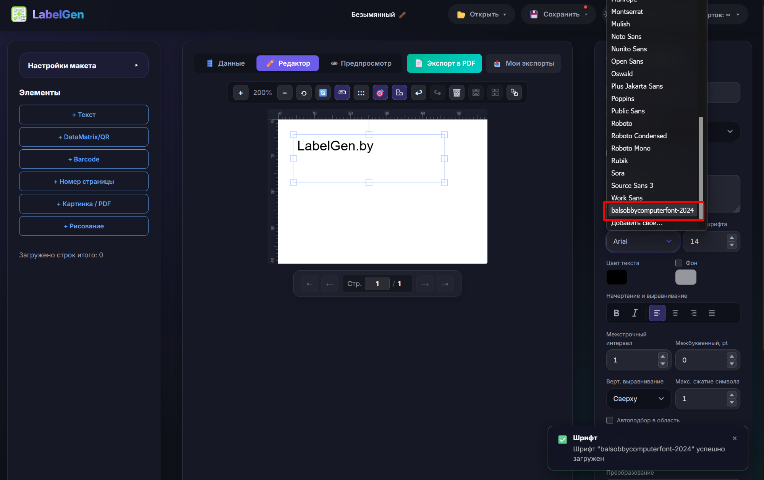Align text right
The height and width of the screenshot is (480, 764).
pos(694,313)
